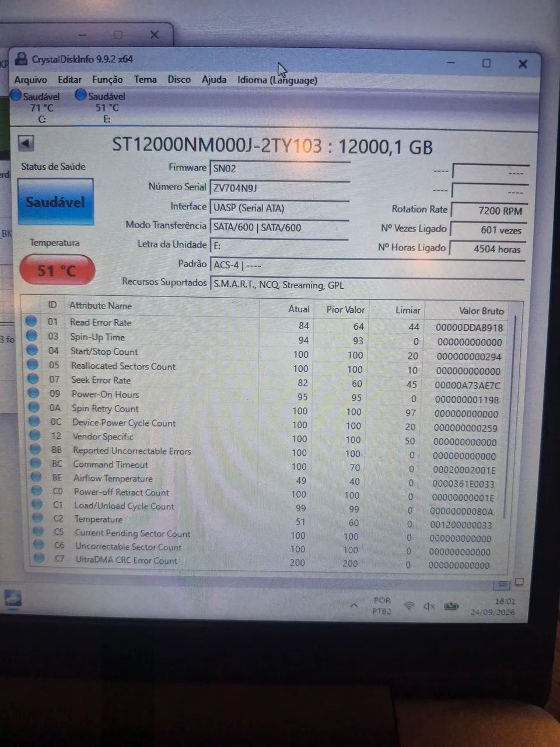The image size is (560, 747).
Task: Click status icon of Load/Unload Cycle Count
Action: point(37,504)
